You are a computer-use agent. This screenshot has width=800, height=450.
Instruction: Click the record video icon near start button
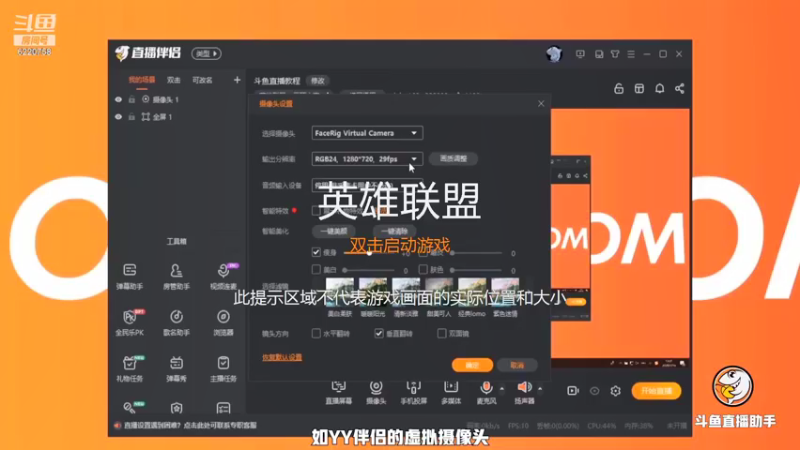572,391
